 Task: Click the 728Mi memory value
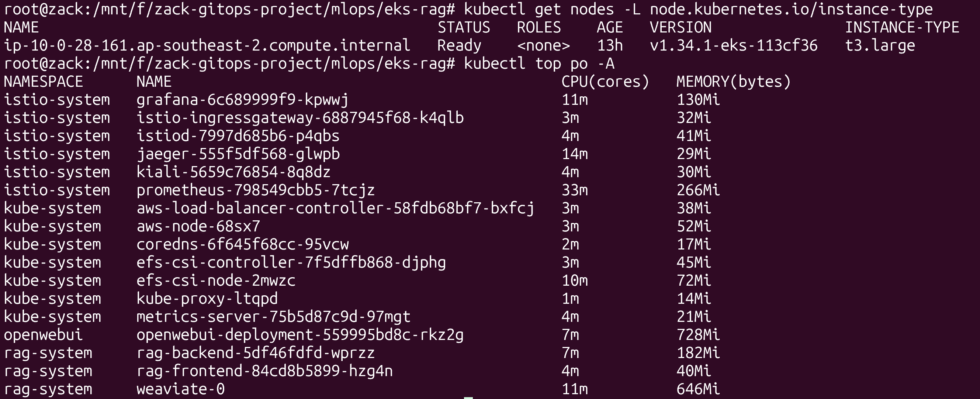click(698, 335)
